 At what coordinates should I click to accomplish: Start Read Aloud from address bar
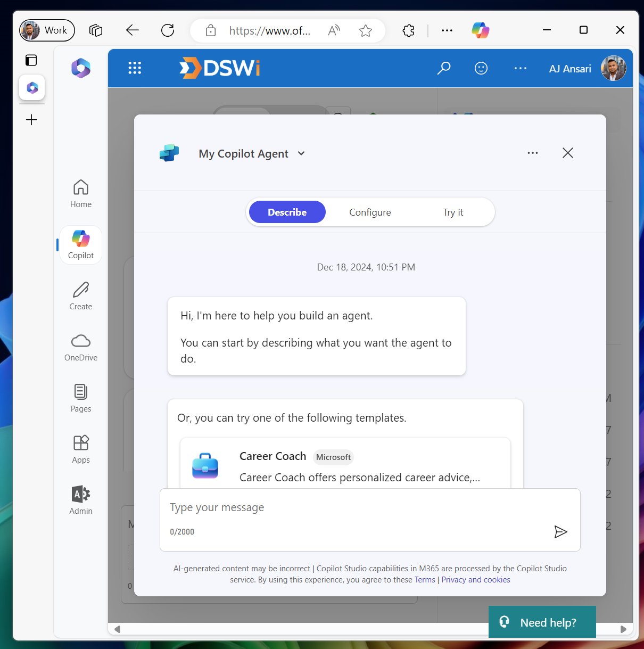click(x=334, y=30)
